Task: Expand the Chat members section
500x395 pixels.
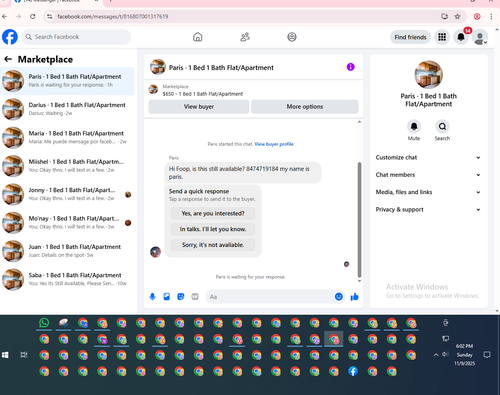Action: pyautogui.click(x=428, y=175)
